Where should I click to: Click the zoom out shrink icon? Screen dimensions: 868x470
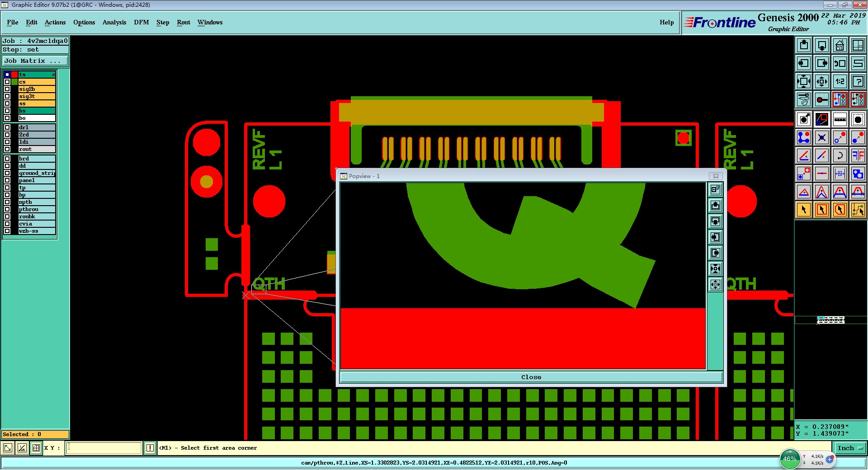click(822, 81)
